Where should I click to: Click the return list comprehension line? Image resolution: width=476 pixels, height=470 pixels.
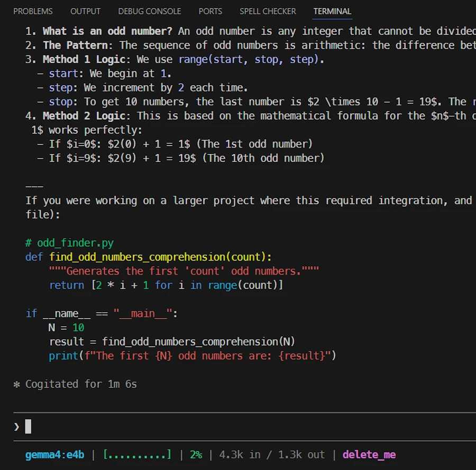(x=166, y=285)
